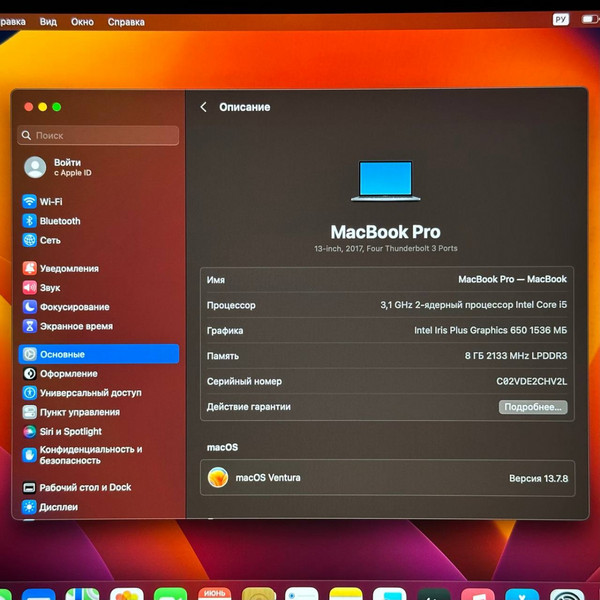Screen dimensions: 600x600
Task: Open the Вид menu
Action: [48, 22]
